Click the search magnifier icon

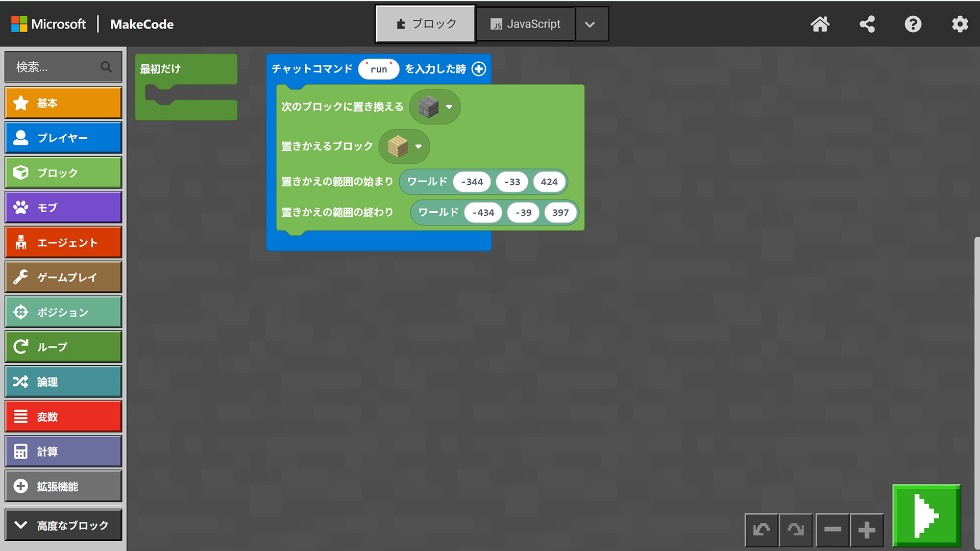[106, 67]
